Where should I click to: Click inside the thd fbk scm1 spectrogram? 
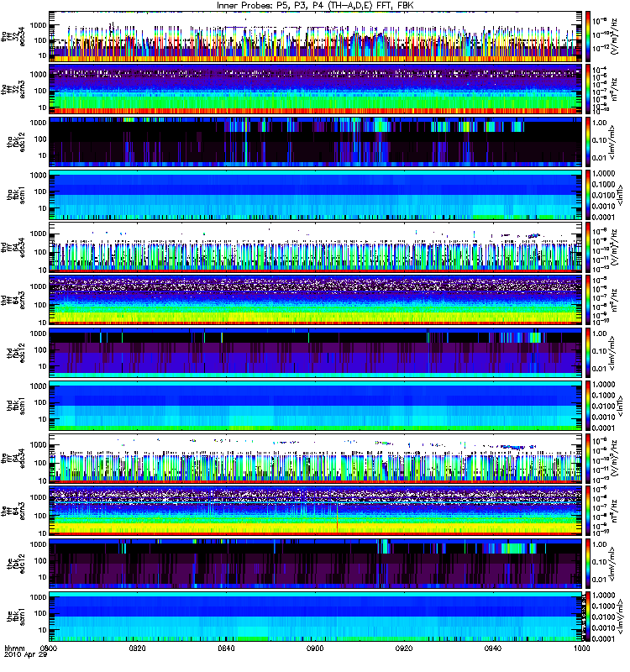click(x=316, y=406)
